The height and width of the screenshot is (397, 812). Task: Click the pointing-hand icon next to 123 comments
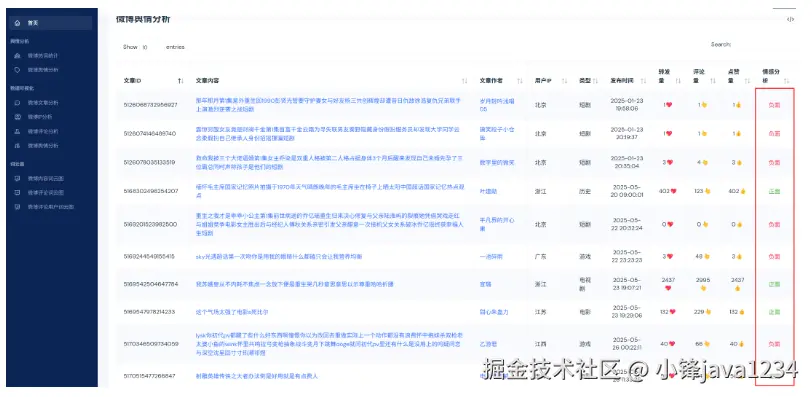pos(707,192)
